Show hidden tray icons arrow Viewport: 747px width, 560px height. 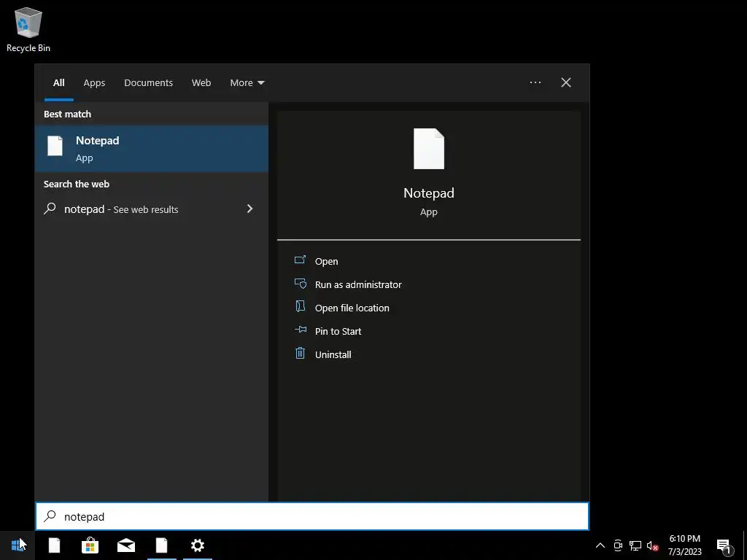(x=600, y=545)
